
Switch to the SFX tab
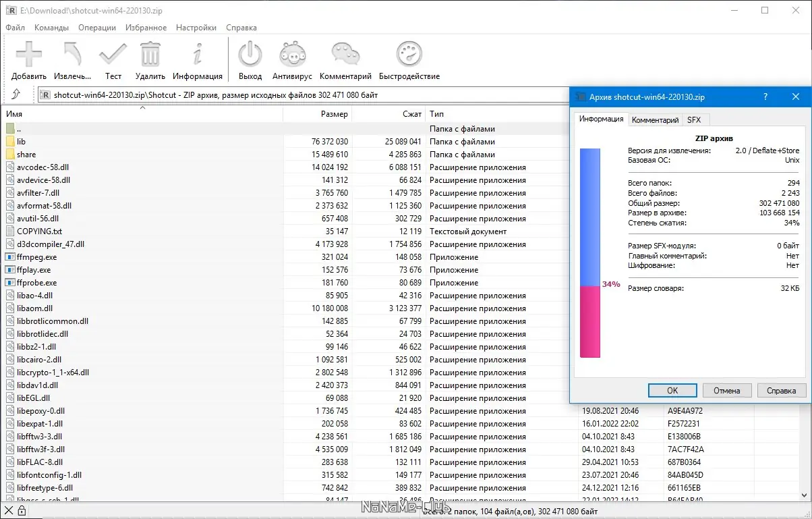tap(693, 120)
